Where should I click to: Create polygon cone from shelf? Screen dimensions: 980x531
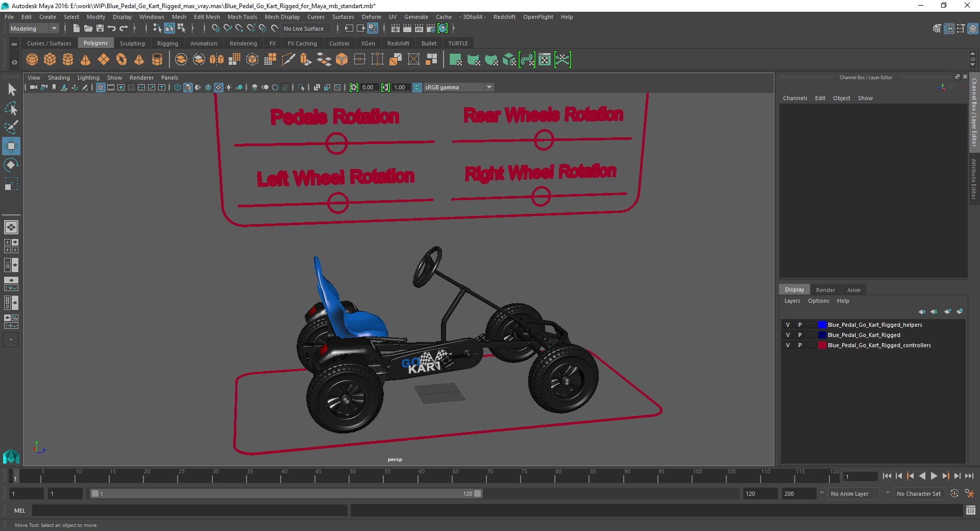click(86, 60)
